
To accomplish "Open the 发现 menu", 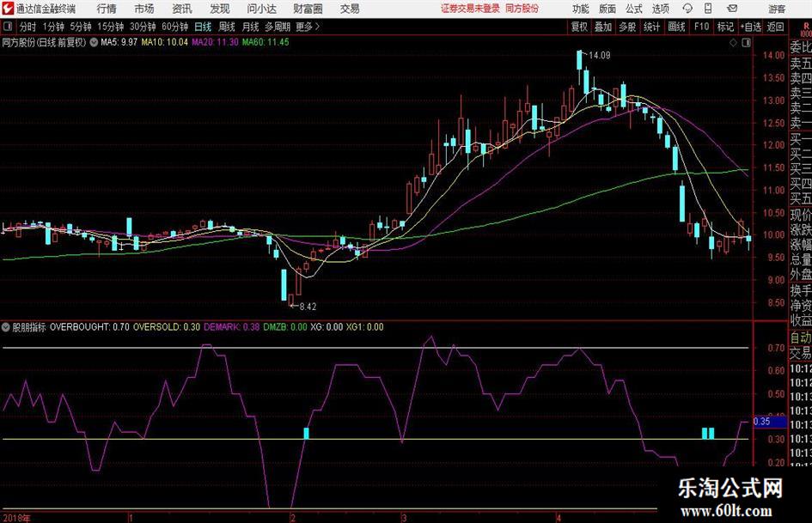I will pos(220,9).
